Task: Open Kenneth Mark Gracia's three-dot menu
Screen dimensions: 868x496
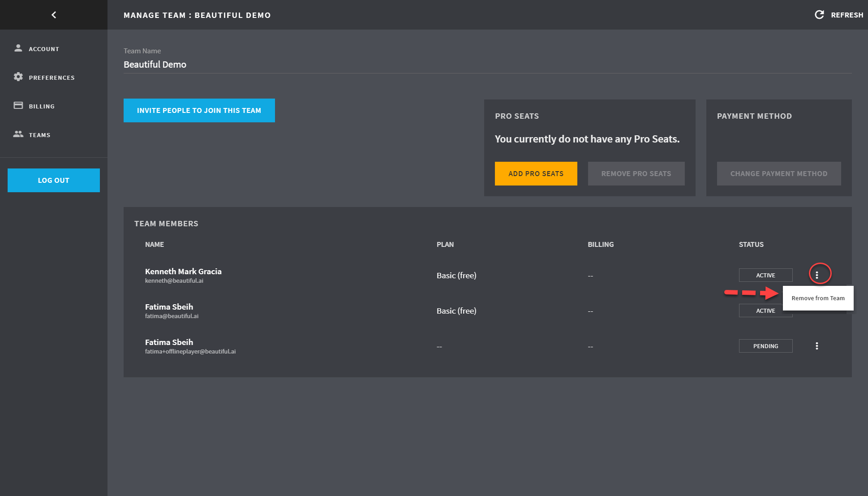Action: (x=817, y=275)
